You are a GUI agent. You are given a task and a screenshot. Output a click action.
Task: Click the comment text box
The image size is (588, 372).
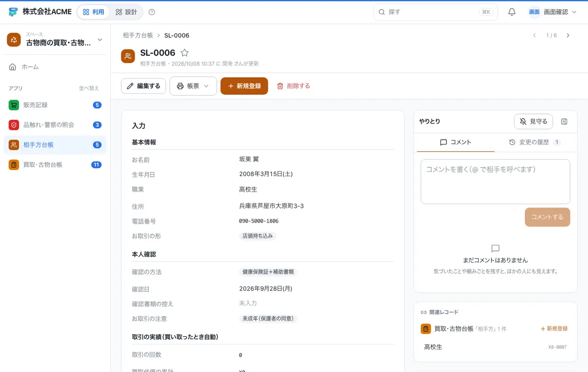pos(495,182)
